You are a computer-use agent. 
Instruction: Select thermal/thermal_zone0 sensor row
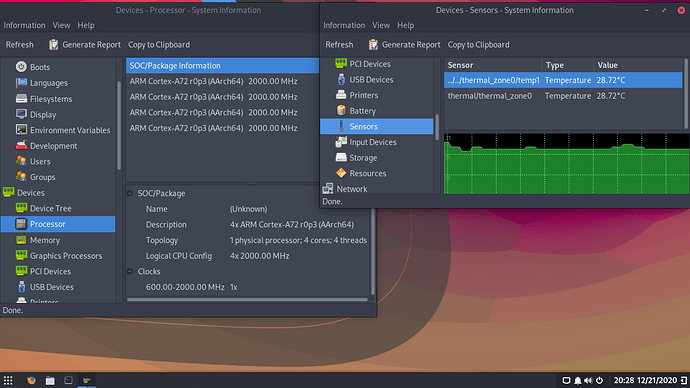click(x=563, y=95)
